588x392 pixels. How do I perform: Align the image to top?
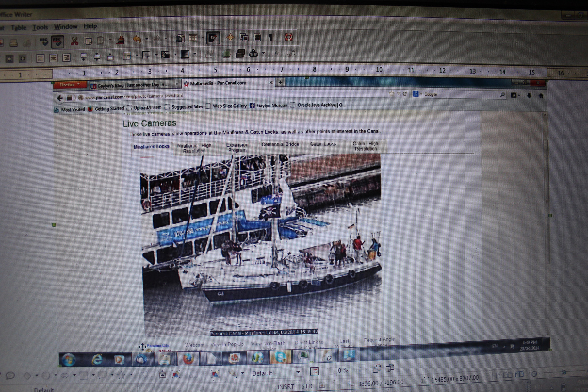[84, 57]
